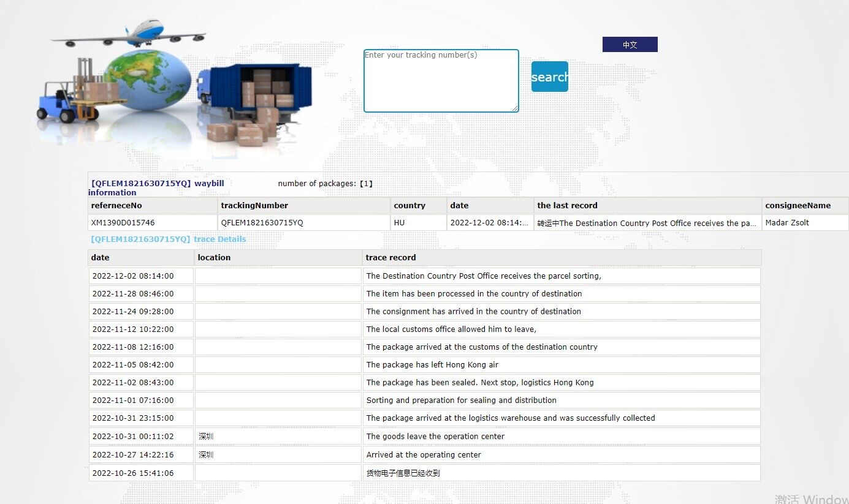Image resolution: width=849 pixels, height=504 pixels.
Task: Select the QFLEM1821630715YQ tracking number cell
Action: click(304, 223)
